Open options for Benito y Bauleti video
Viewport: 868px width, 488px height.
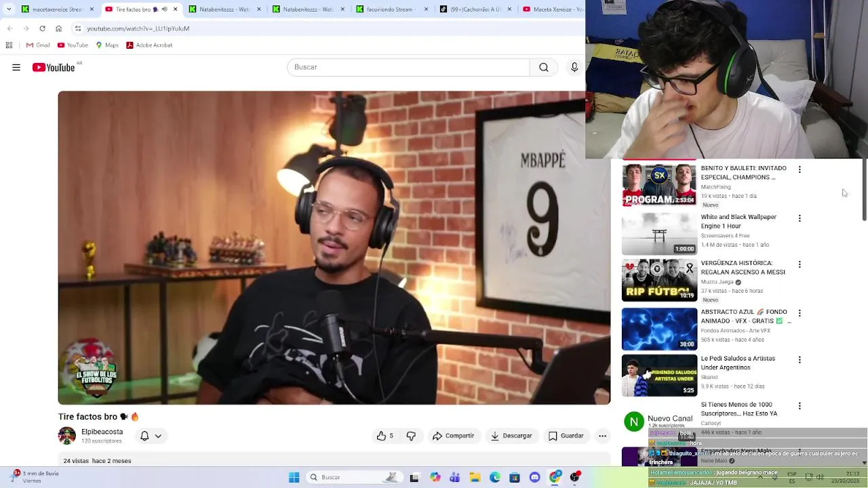800,169
